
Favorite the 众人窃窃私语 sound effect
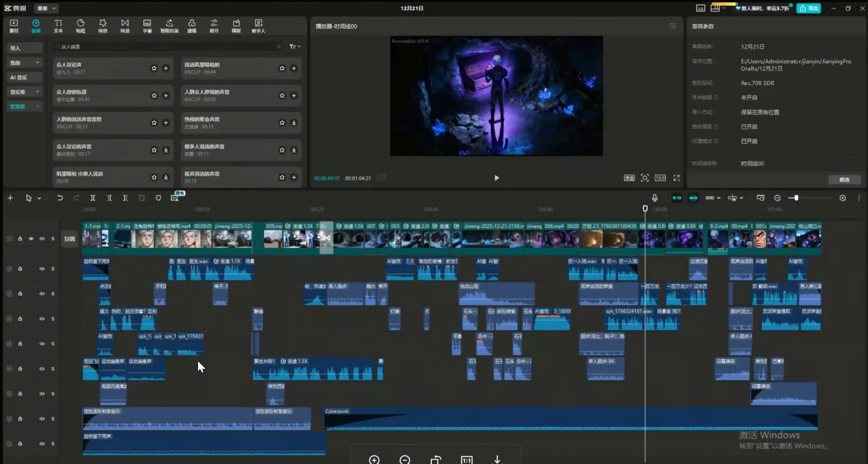[x=154, y=96]
